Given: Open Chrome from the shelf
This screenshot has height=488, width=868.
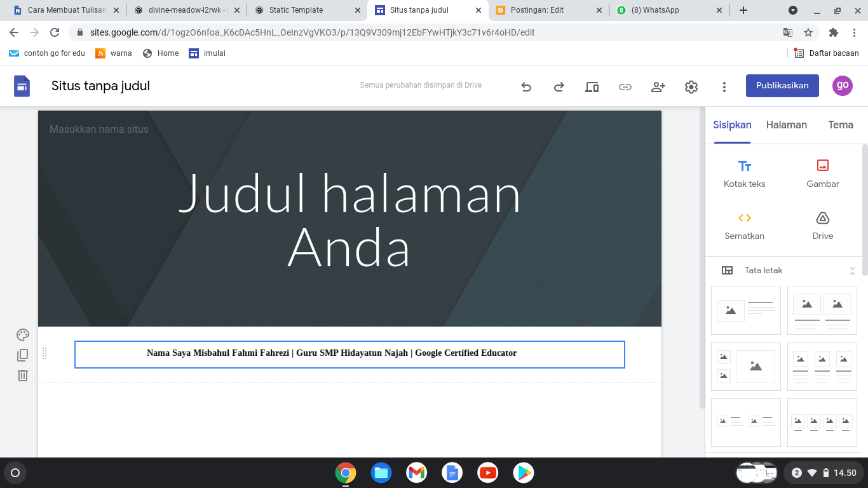Looking at the screenshot, I should (346, 473).
